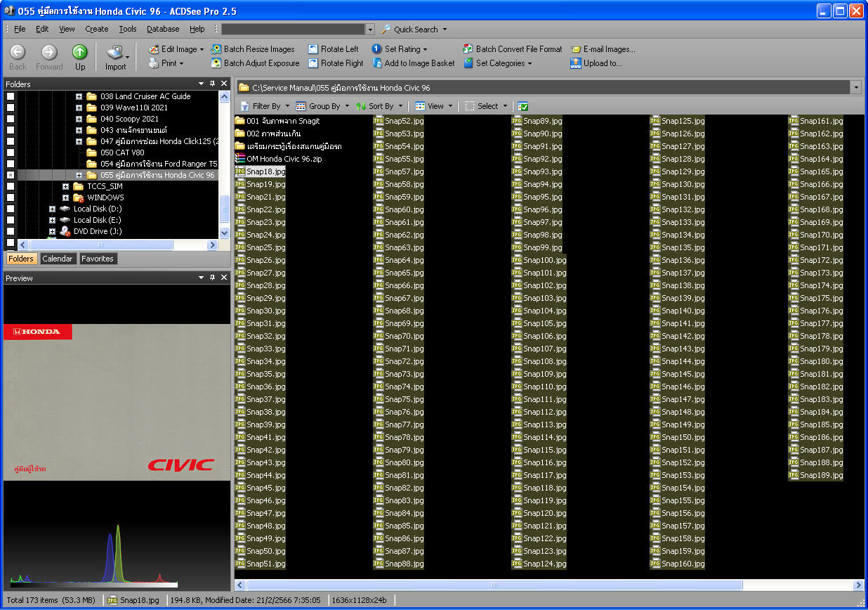Open the Import device icon
This screenshot has width=868, height=610.
115,52
